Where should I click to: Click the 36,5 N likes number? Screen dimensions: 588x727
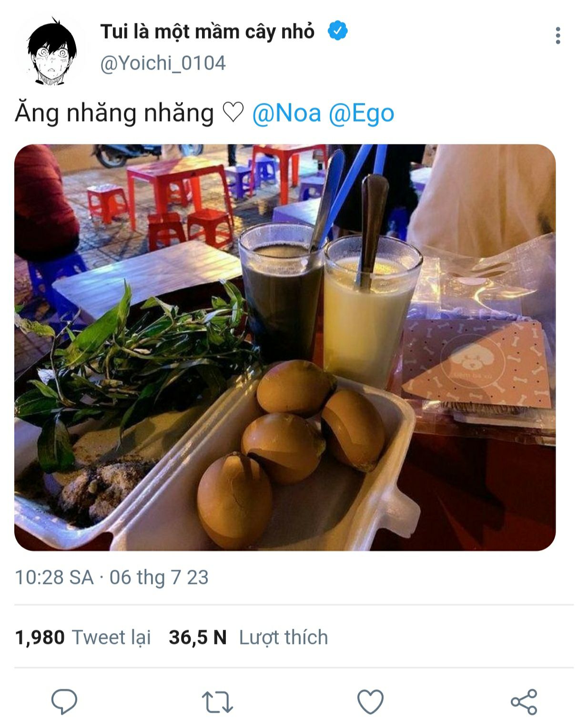(x=198, y=637)
